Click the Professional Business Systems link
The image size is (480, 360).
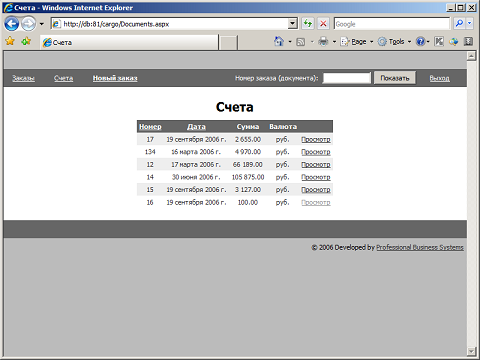point(420,247)
